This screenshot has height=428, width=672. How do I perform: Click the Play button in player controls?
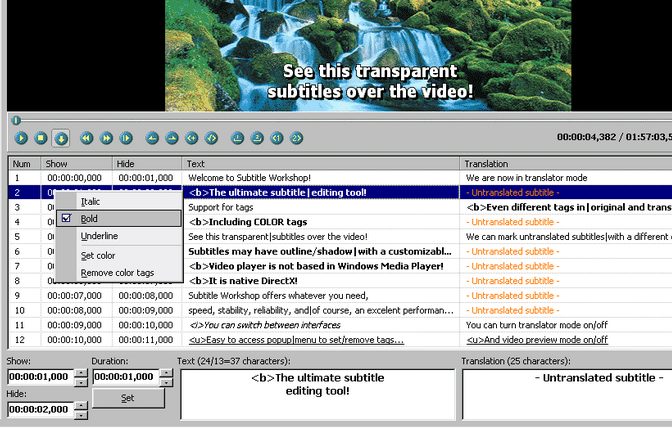click(21, 138)
